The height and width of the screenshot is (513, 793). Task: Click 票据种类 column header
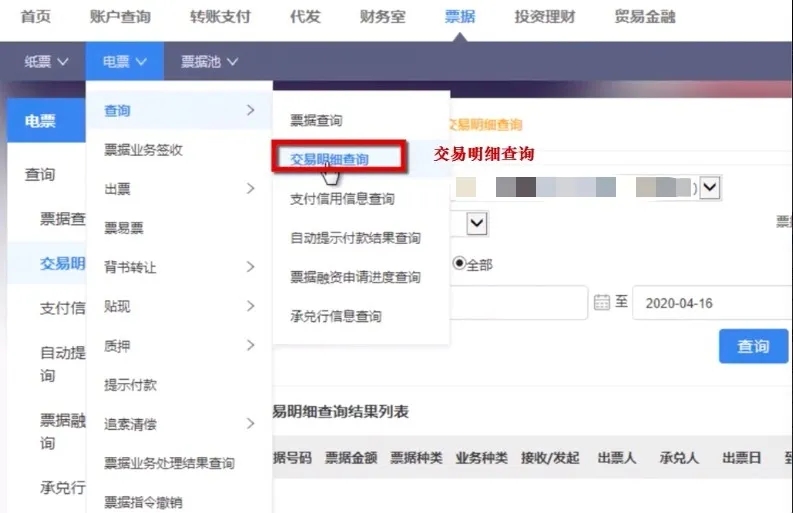click(x=416, y=458)
